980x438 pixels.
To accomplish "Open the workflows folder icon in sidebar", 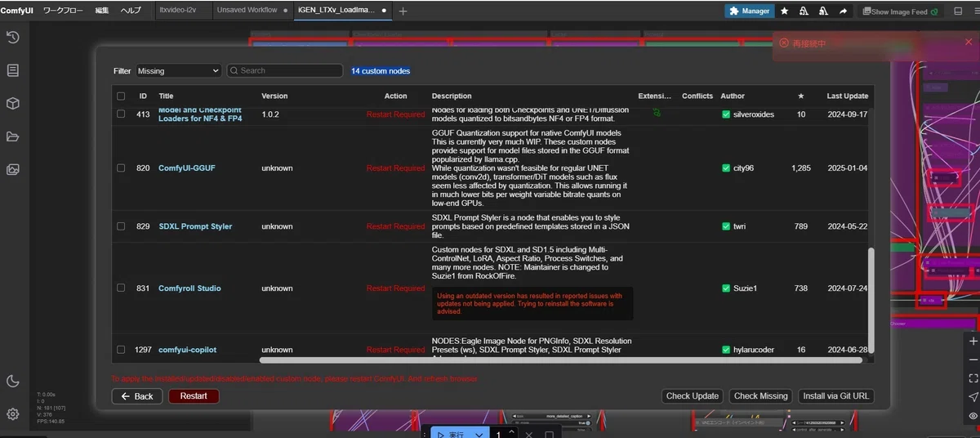I will pos(13,136).
